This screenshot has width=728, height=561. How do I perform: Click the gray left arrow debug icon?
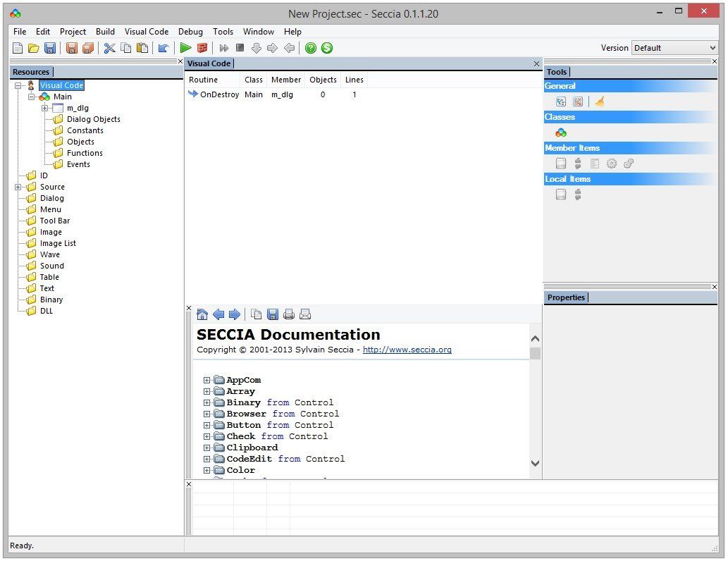click(289, 48)
